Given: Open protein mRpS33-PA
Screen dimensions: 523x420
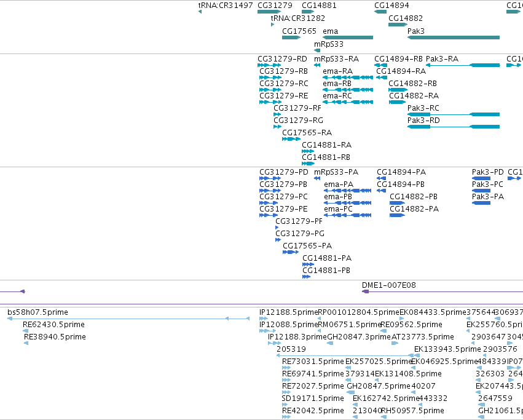Looking at the screenshot, I should pyautogui.click(x=336, y=172).
